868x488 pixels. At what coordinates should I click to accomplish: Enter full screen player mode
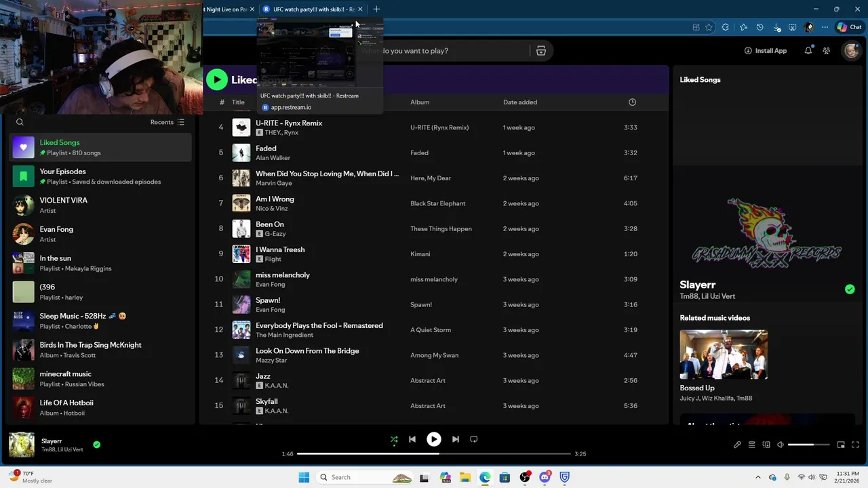(x=855, y=445)
